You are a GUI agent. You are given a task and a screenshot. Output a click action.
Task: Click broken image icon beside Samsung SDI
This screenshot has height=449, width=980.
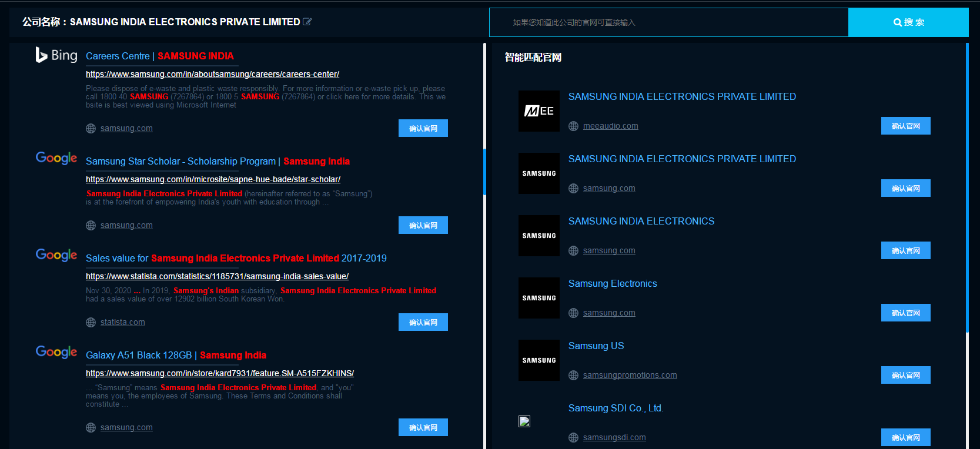(x=524, y=421)
